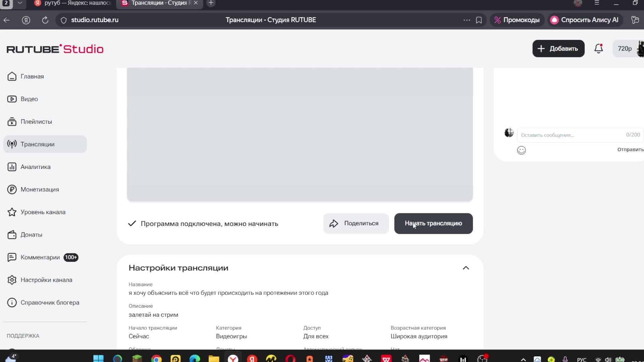
Task: Open notifications bell in RUTUBE Studio
Action: [598, 48]
